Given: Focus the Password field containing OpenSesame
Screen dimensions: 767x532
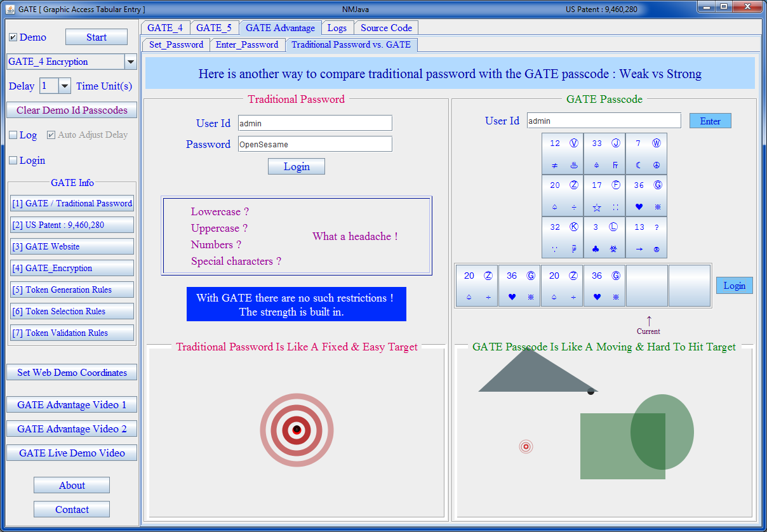Looking at the screenshot, I should pyautogui.click(x=315, y=144).
